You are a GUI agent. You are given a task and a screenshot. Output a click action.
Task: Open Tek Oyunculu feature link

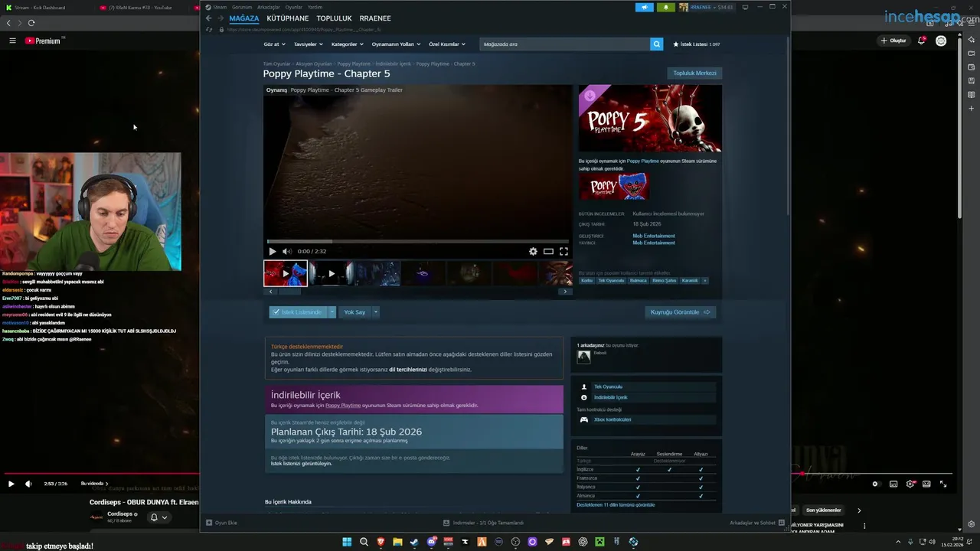pos(608,387)
